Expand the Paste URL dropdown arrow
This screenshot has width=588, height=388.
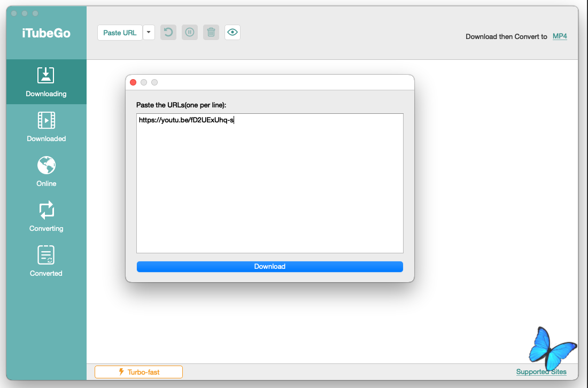(149, 33)
